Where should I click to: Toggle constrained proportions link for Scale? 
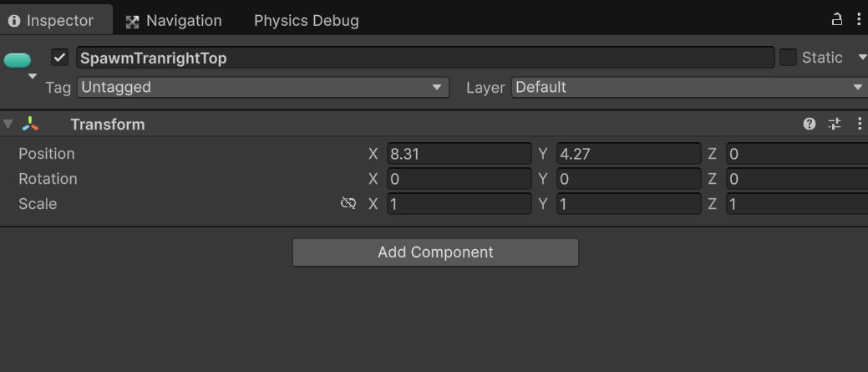[x=348, y=203]
